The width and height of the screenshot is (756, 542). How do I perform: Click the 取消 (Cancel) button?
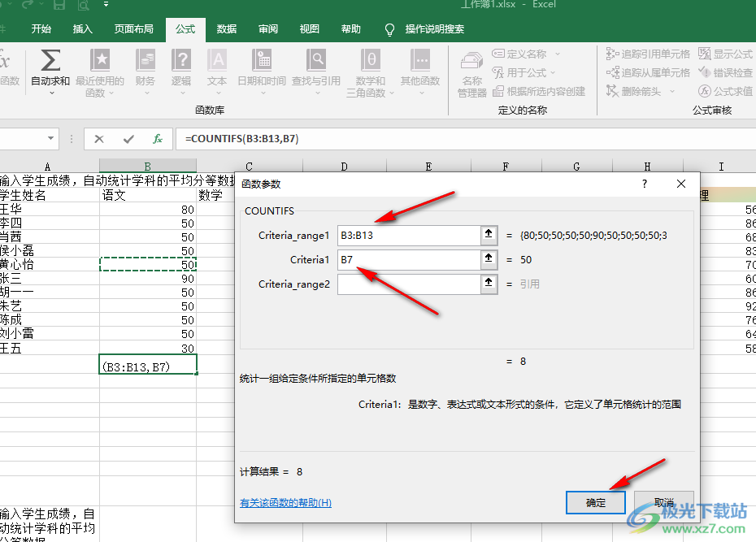click(x=664, y=502)
